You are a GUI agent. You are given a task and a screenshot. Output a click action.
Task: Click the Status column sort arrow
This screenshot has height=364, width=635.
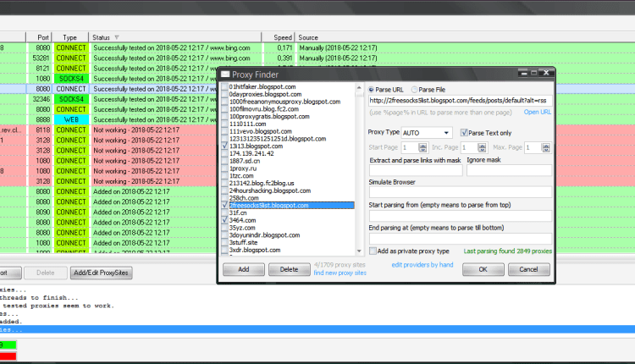tap(117, 37)
